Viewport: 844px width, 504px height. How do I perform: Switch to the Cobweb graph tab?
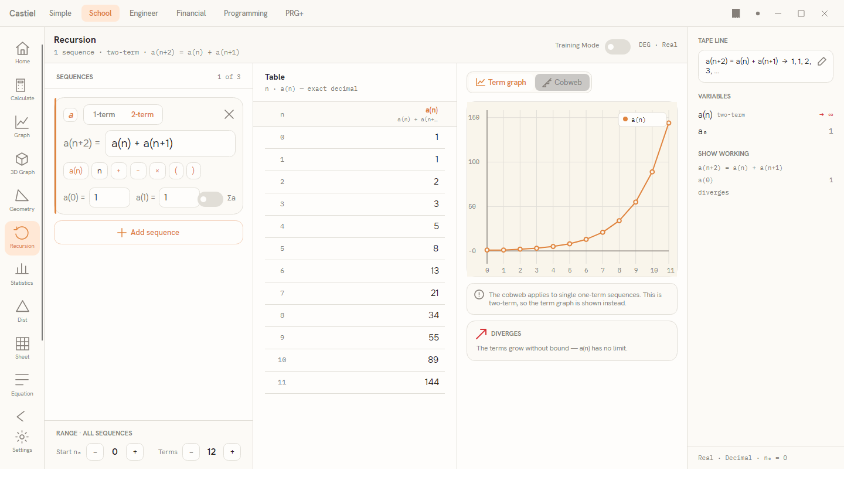562,83
